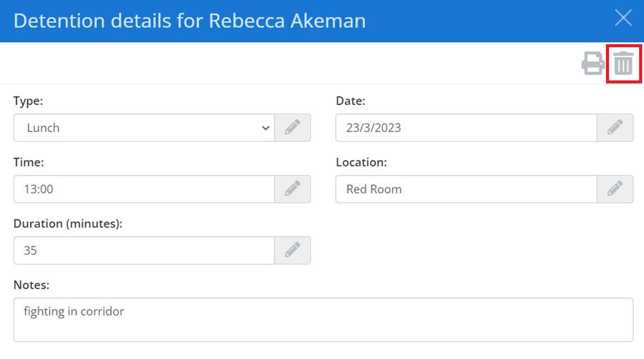The height and width of the screenshot is (359, 644).
Task: Click the pencil icon next to Time
Action: 292,189
